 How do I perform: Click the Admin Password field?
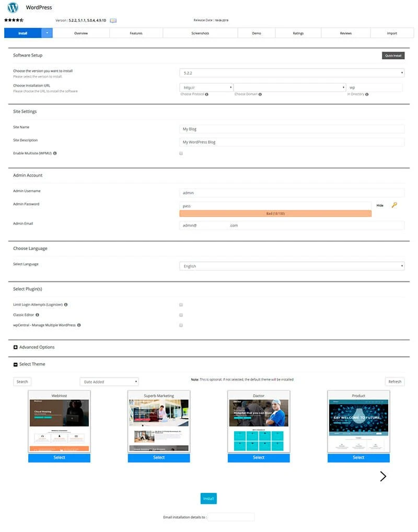[x=275, y=206]
